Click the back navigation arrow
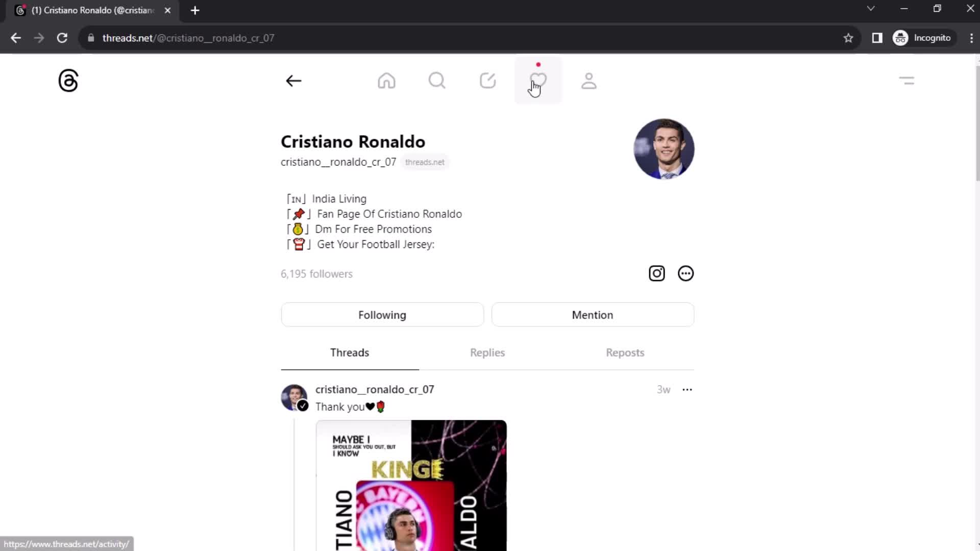This screenshot has width=980, height=551. click(293, 81)
